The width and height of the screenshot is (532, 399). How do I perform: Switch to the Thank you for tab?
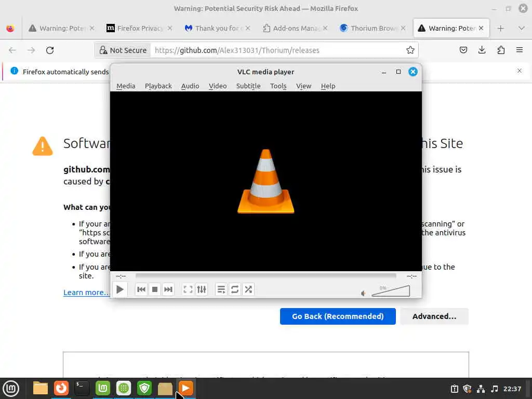(217, 28)
